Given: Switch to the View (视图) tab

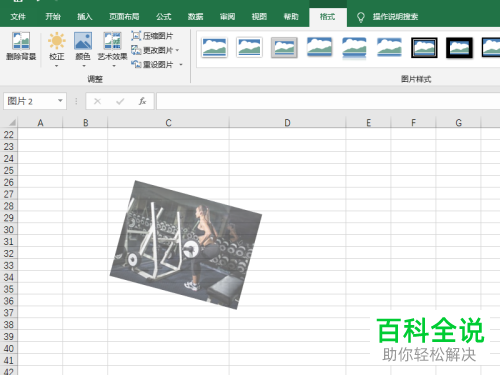Looking at the screenshot, I should click(x=259, y=17).
